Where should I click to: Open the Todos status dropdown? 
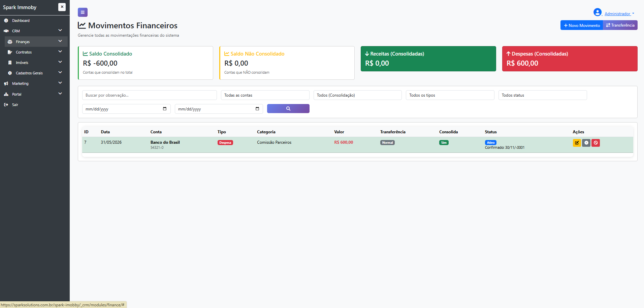click(x=543, y=95)
